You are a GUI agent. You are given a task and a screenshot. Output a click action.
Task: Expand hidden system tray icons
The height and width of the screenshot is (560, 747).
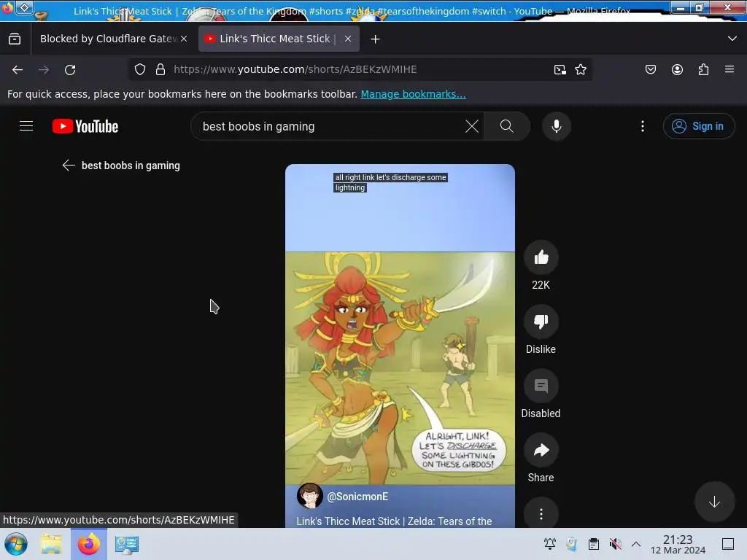pyautogui.click(x=636, y=544)
